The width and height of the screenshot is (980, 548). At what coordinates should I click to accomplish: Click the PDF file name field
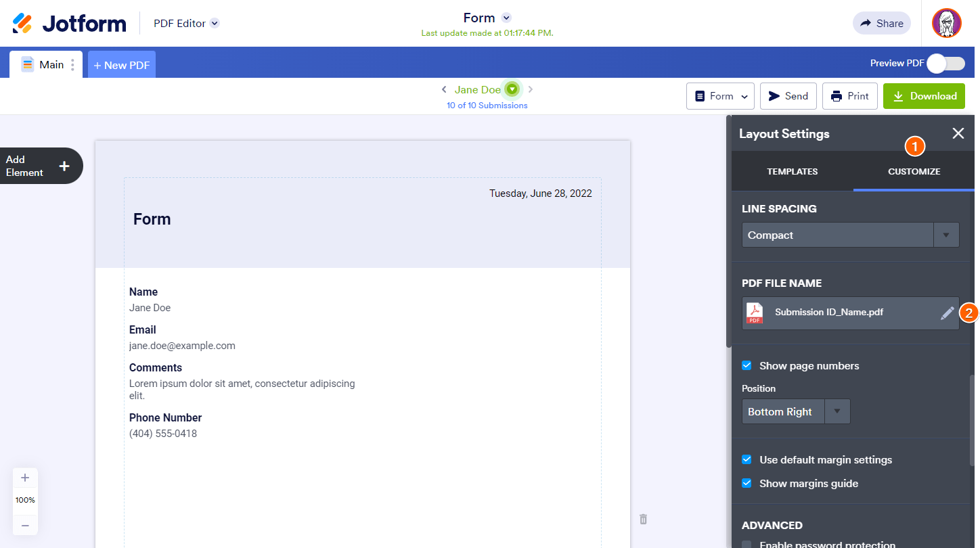tap(851, 313)
